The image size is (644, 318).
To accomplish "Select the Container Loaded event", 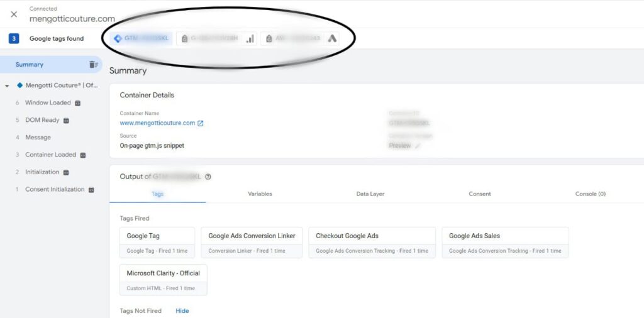I will point(50,155).
